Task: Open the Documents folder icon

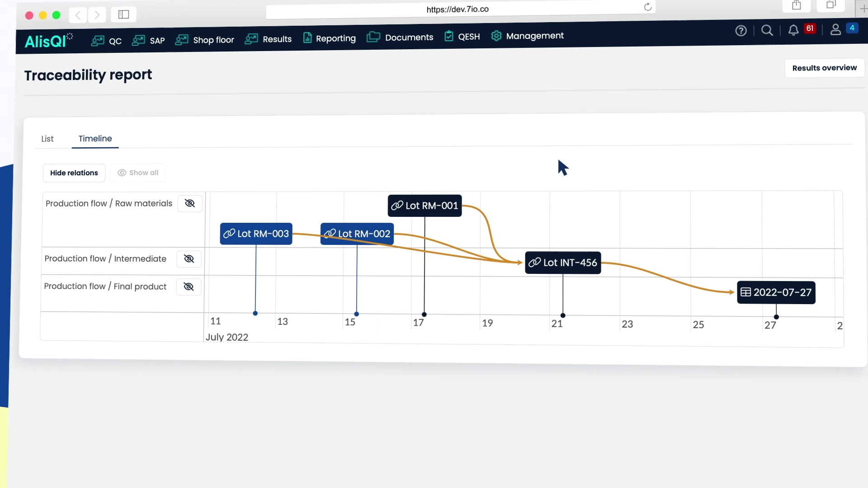Action: pos(373,37)
